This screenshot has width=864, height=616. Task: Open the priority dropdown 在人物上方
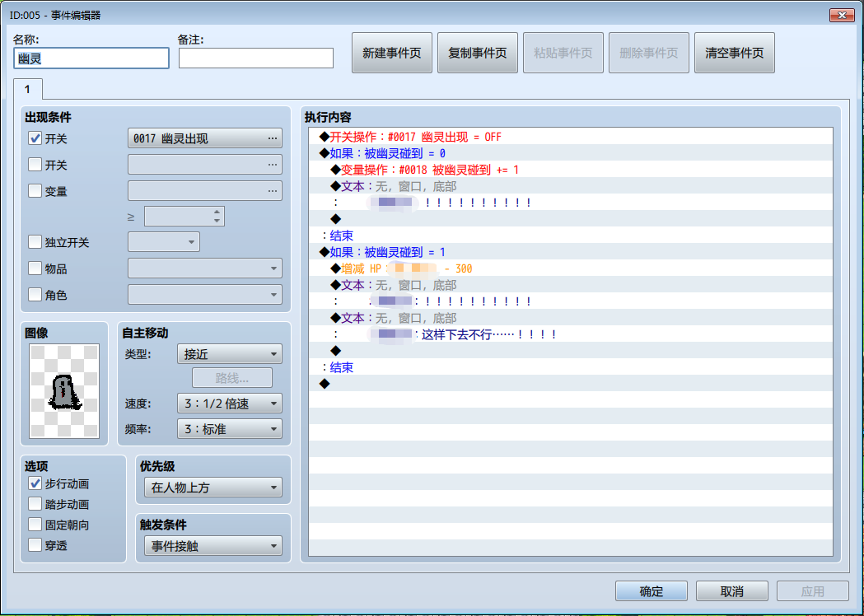213,488
